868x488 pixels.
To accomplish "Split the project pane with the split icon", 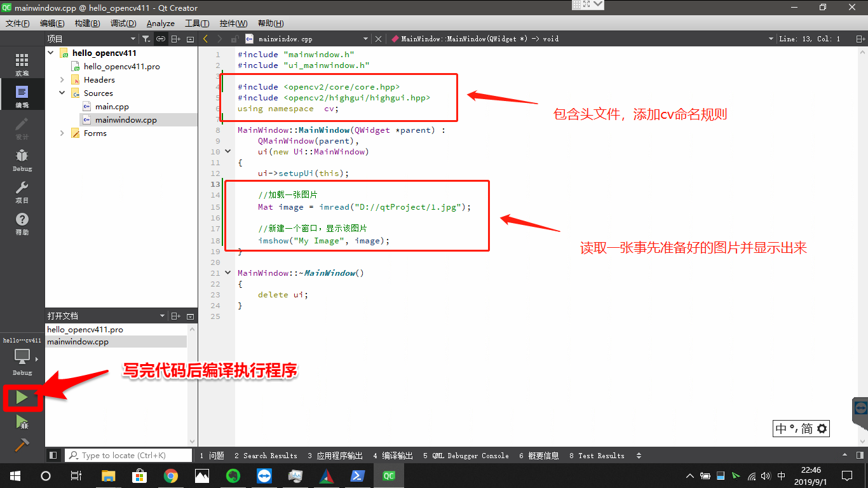I will pos(175,39).
